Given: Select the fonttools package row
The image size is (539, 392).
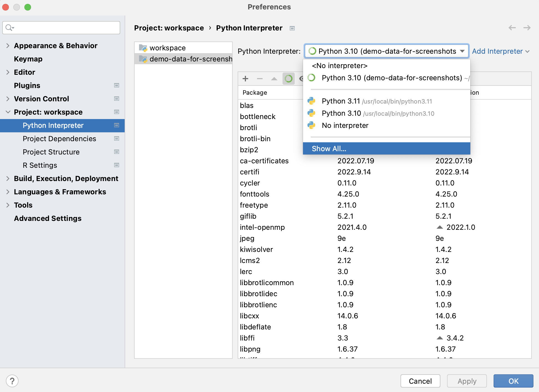Looking at the screenshot, I should pos(384,194).
